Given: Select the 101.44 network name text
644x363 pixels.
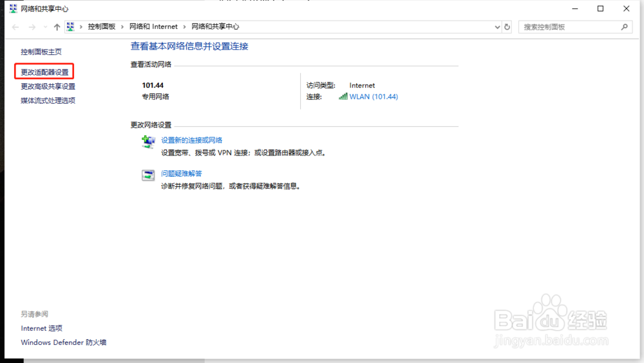Looking at the screenshot, I should (153, 86).
